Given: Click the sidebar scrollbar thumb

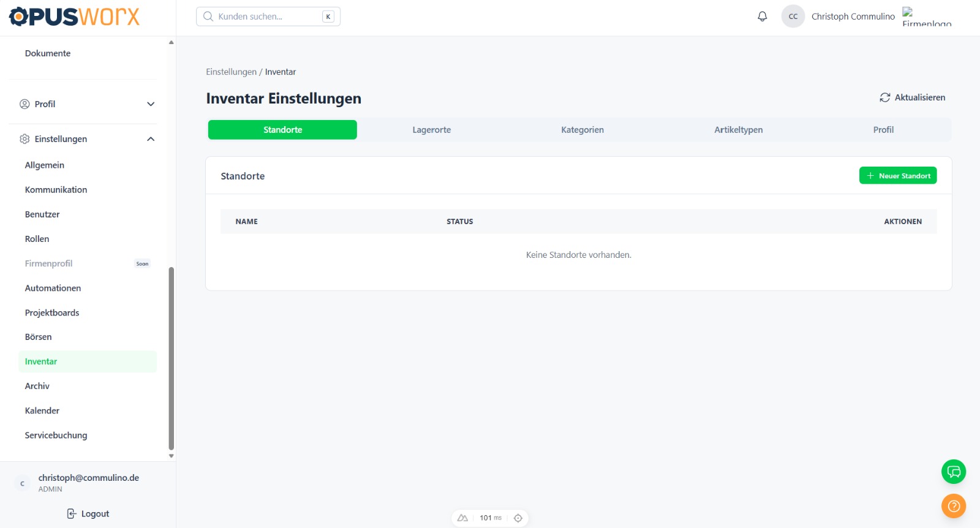Looking at the screenshot, I should [x=171, y=358].
